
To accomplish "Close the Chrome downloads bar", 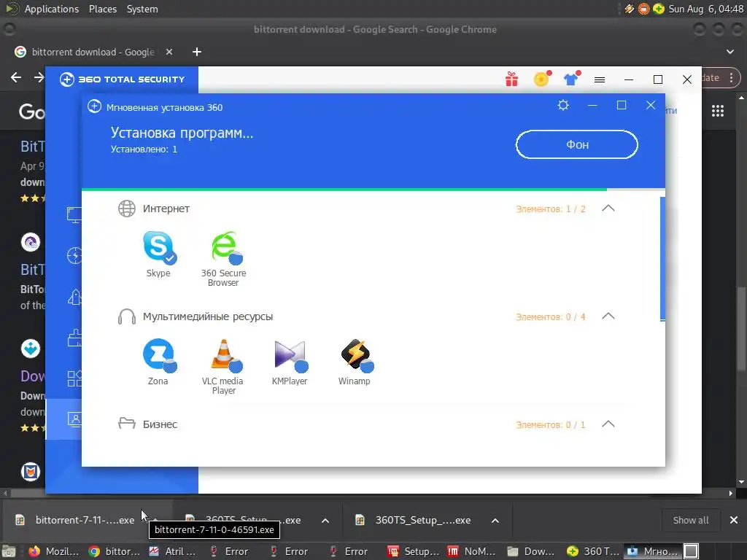I will pos(734,520).
